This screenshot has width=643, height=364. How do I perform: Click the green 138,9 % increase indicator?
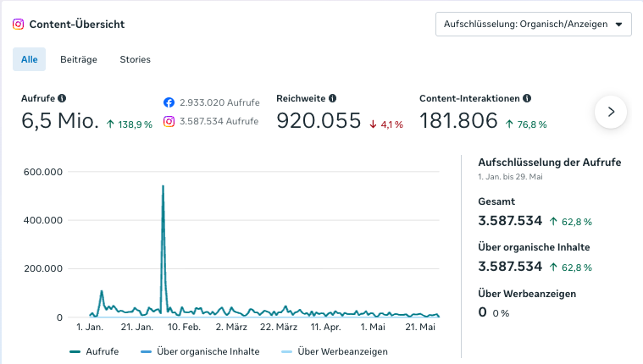coord(129,124)
